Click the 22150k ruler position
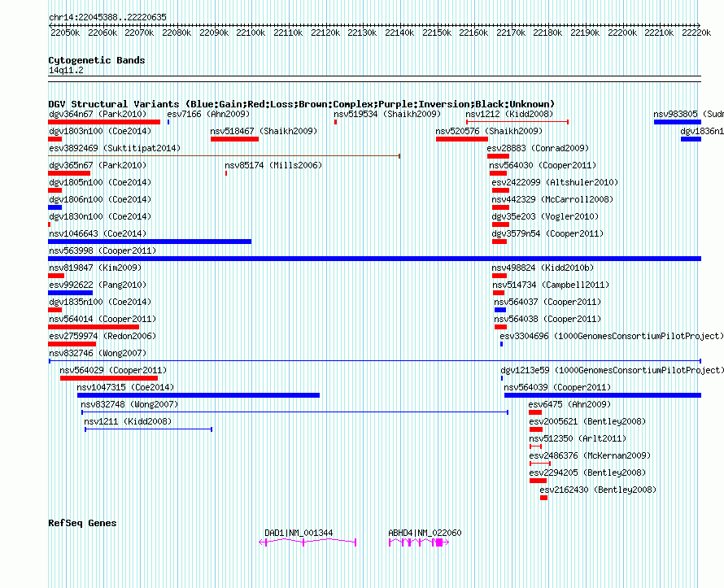Screen dimensions: 724x588 click(437, 33)
